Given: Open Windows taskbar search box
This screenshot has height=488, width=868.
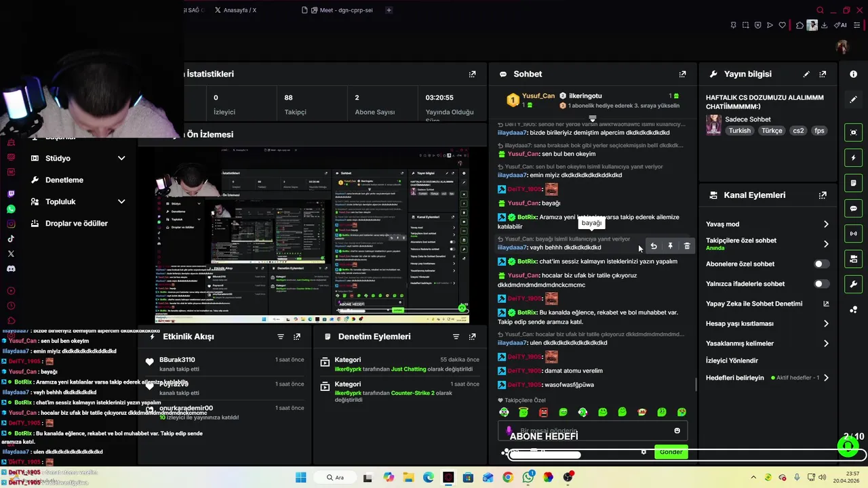Looking at the screenshot, I should click(336, 477).
